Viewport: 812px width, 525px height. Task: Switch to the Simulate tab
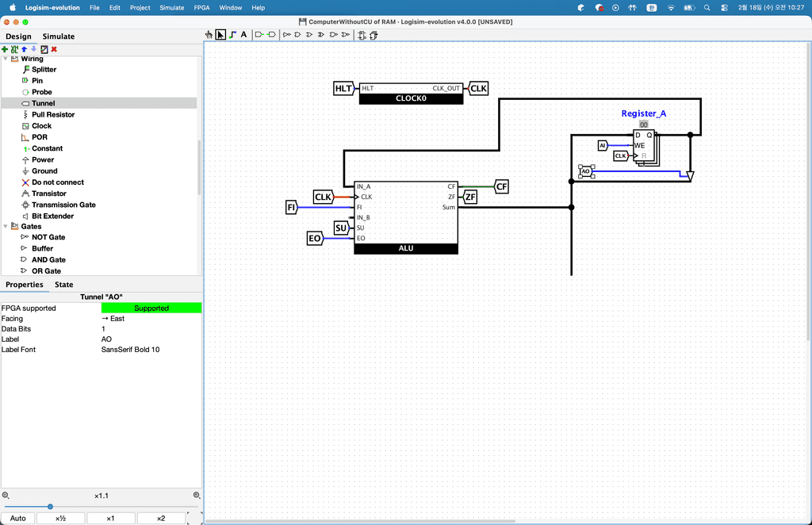[x=59, y=36]
